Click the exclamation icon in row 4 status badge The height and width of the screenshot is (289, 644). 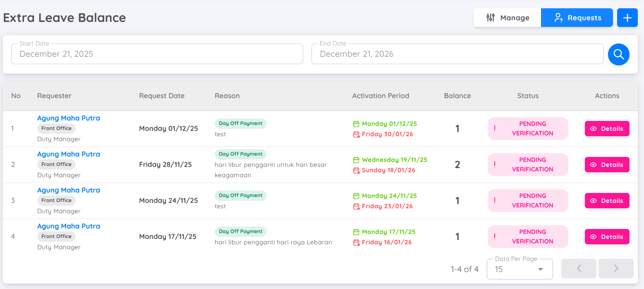(495, 236)
